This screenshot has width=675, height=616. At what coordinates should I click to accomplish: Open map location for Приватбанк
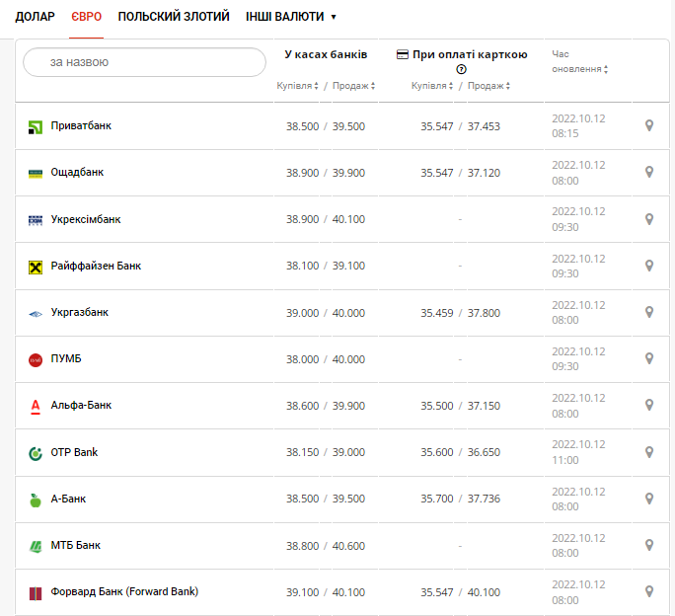[649, 125]
